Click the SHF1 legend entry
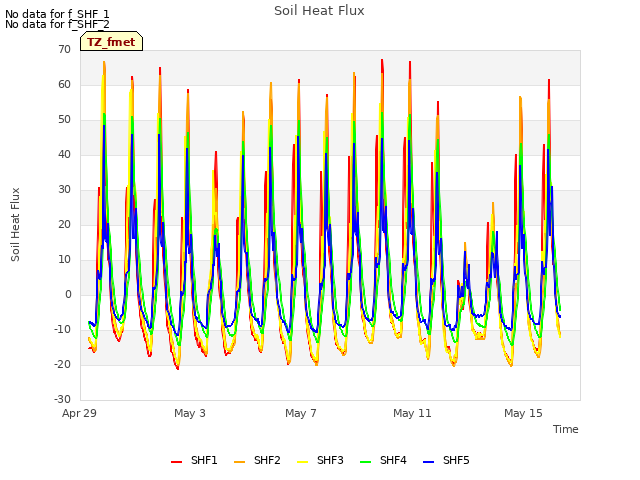The image size is (640, 480). tap(194, 460)
